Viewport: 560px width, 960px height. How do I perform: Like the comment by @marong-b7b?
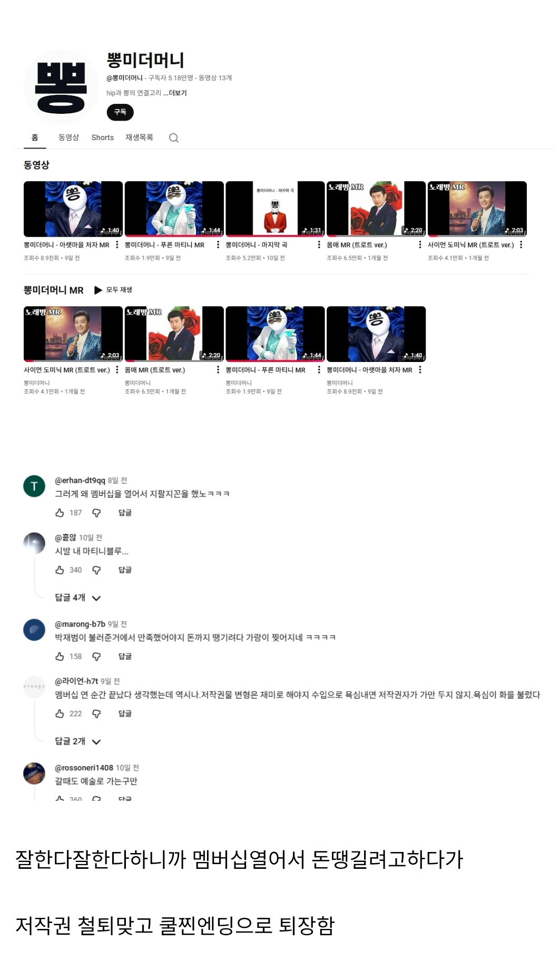(60, 657)
